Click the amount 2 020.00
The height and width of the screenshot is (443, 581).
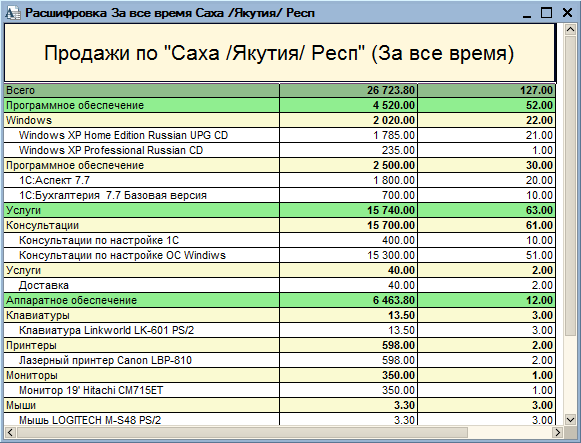[x=394, y=120]
